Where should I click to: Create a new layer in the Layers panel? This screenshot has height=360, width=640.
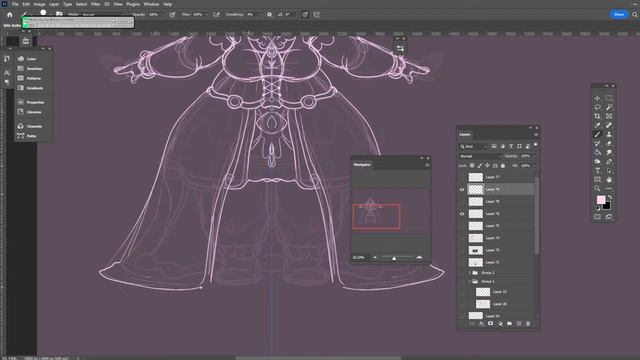click(519, 324)
